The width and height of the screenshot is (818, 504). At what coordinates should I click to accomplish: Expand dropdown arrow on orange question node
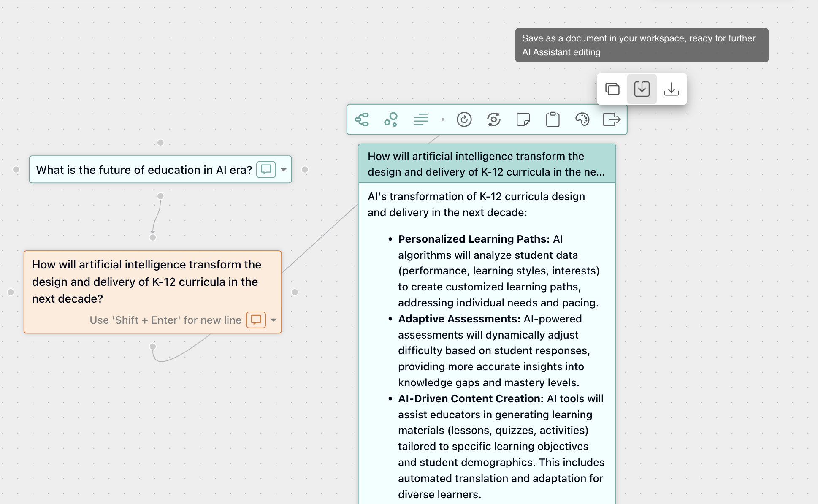coord(274,320)
